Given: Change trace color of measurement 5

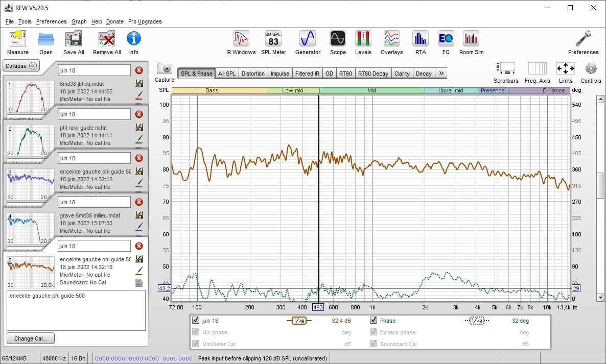Looking at the screenshot, I should tap(139, 271).
